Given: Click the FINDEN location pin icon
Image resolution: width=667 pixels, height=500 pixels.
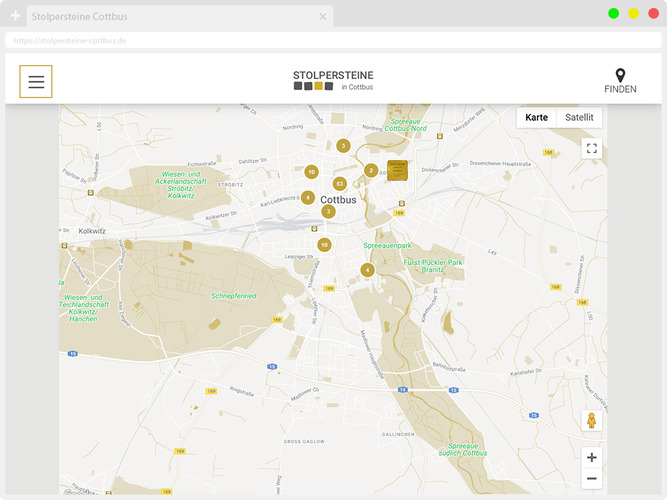Looking at the screenshot, I should point(620,77).
